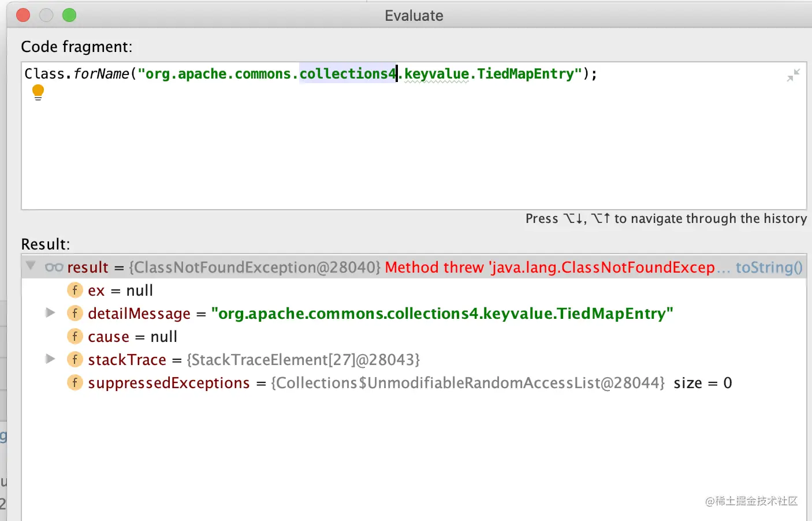Image resolution: width=812 pixels, height=521 pixels.
Task: Select the suppressedExceptions size = 0 row
Action: tap(414, 382)
